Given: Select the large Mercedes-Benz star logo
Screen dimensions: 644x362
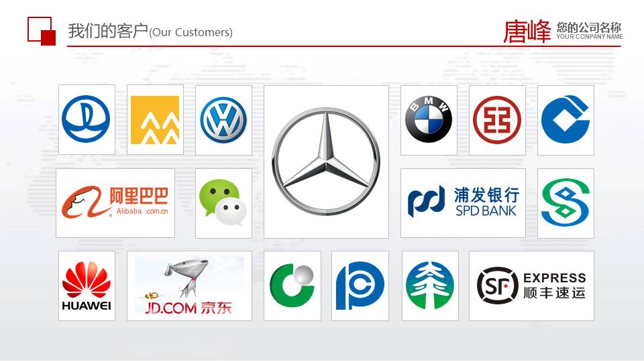Looking at the screenshot, I should coord(326,162).
